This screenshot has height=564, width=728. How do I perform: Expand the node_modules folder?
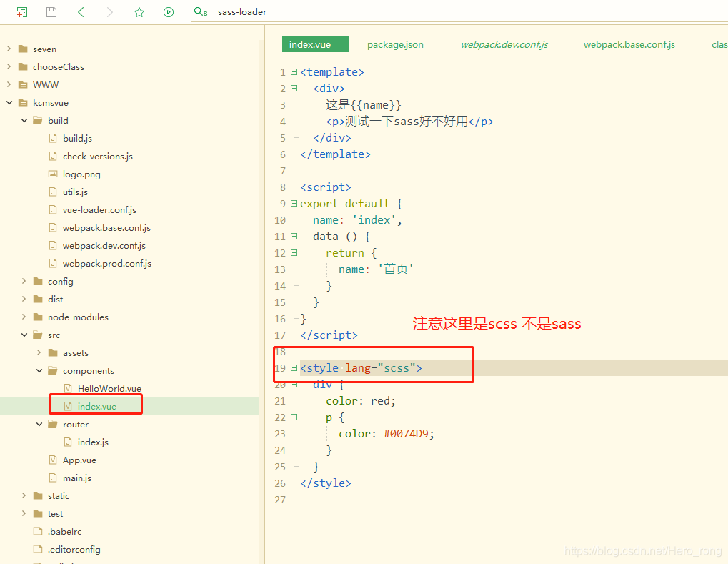24,317
